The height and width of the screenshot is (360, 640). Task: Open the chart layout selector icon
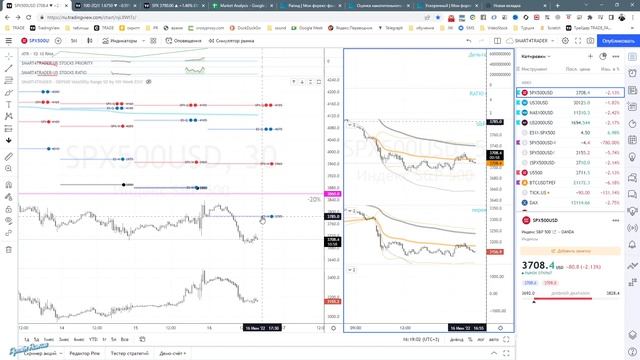point(497,41)
